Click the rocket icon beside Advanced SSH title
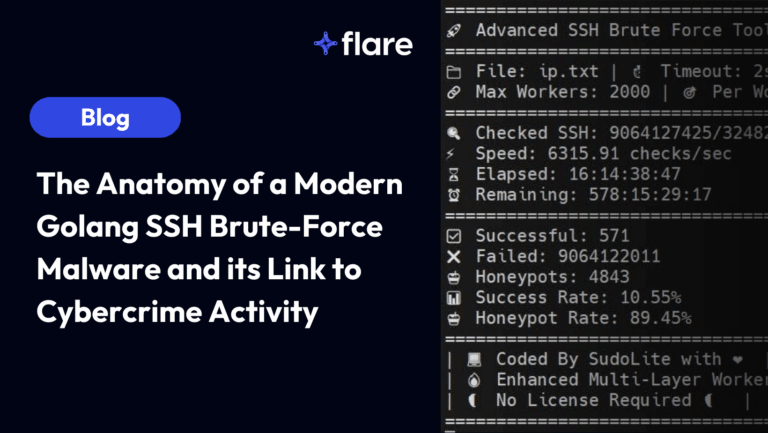The width and height of the screenshot is (768, 433). [x=453, y=30]
